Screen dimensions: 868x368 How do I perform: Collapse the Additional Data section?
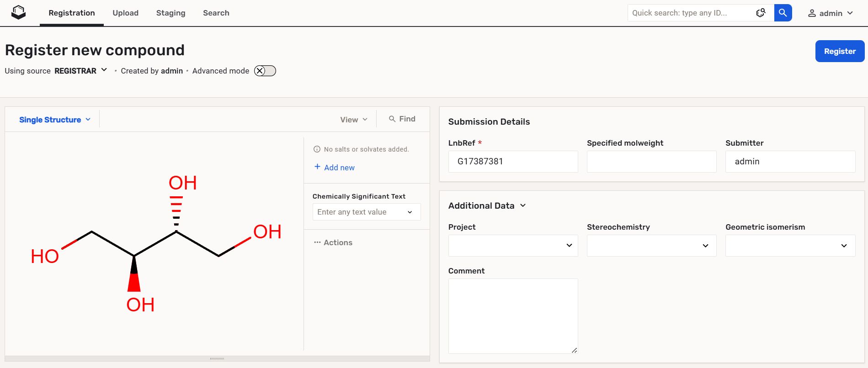pos(523,205)
